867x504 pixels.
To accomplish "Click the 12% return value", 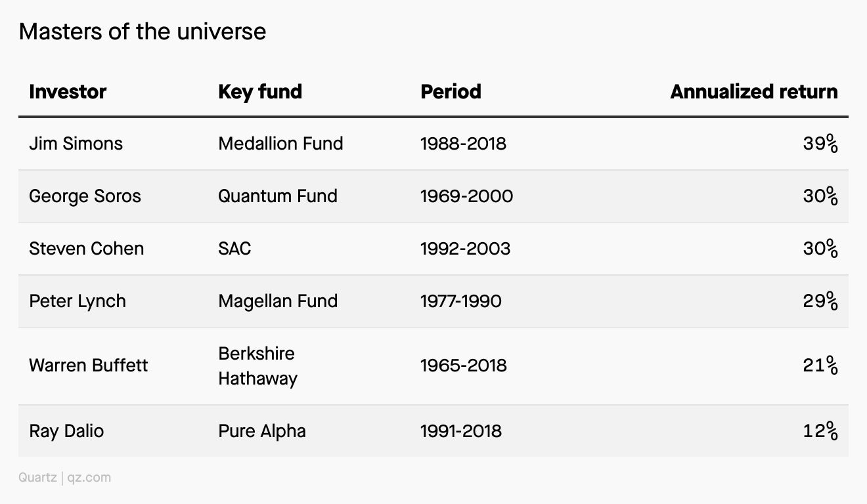I will 820,431.
